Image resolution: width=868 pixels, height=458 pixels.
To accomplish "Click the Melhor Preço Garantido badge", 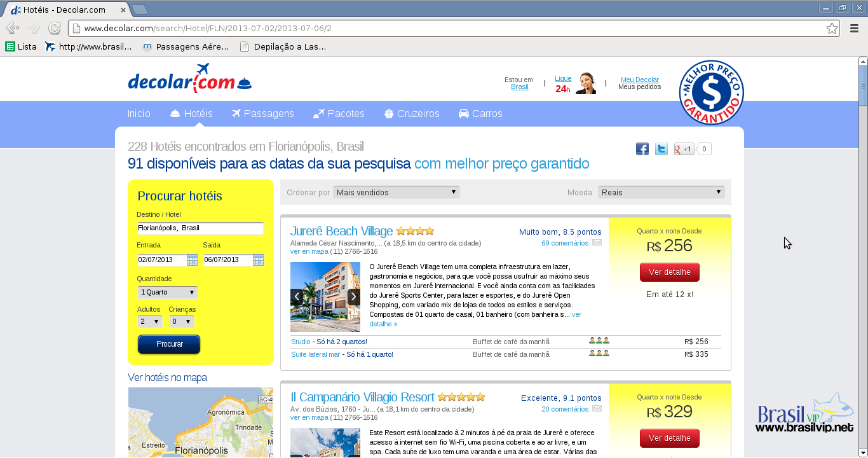I will point(711,92).
